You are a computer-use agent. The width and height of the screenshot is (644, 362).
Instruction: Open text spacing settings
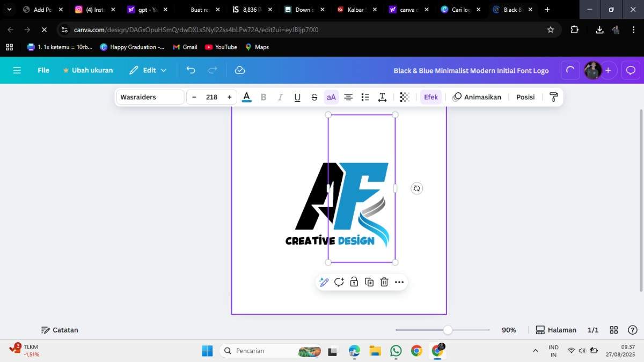tap(382, 97)
